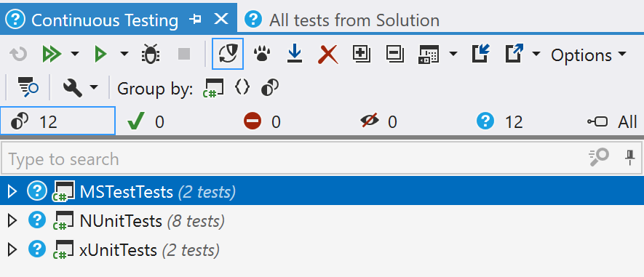Click the blue download arrow icon

295,55
